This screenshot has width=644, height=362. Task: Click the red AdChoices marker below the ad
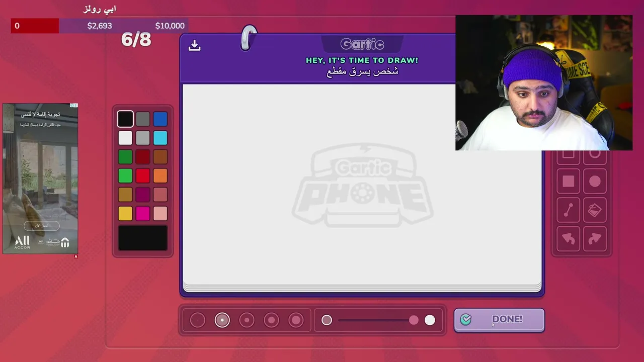[x=76, y=256]
